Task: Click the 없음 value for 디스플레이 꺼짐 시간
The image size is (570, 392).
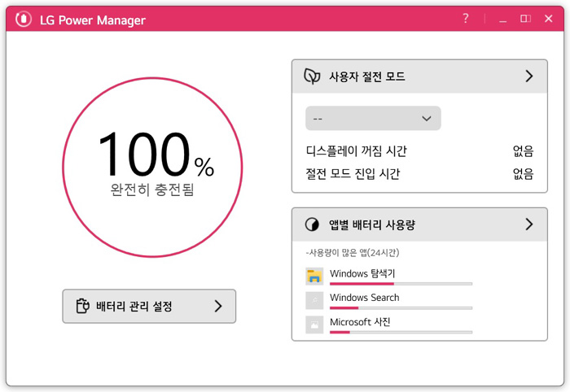Action: click(523, 150)
